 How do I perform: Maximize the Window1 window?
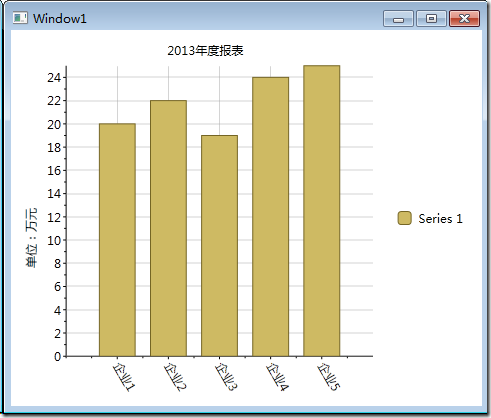pyautogui.click(x=431, y=18)
